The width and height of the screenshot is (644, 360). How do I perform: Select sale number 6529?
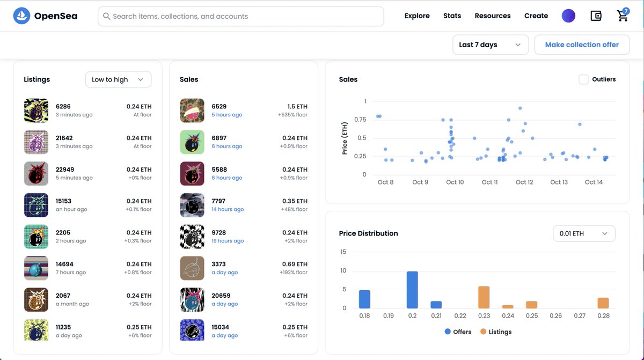coord(219,107)
